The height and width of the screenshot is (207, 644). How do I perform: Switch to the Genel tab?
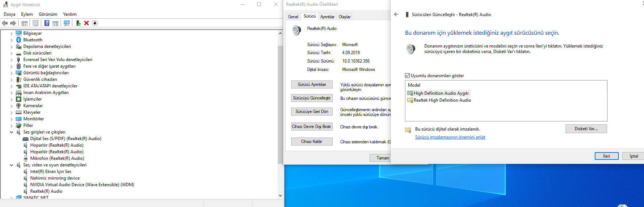(x=293, y=16)
